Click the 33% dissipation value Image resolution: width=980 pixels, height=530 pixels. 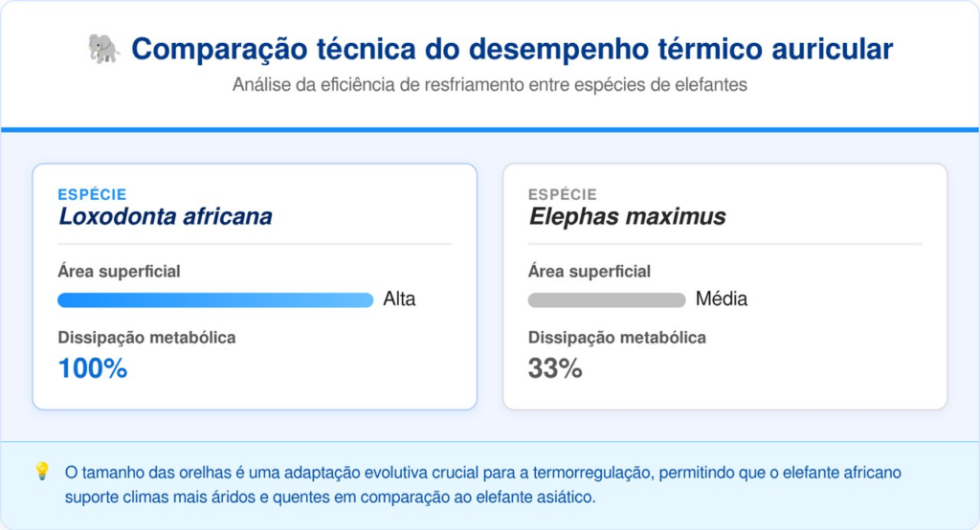tap(555, 368)
